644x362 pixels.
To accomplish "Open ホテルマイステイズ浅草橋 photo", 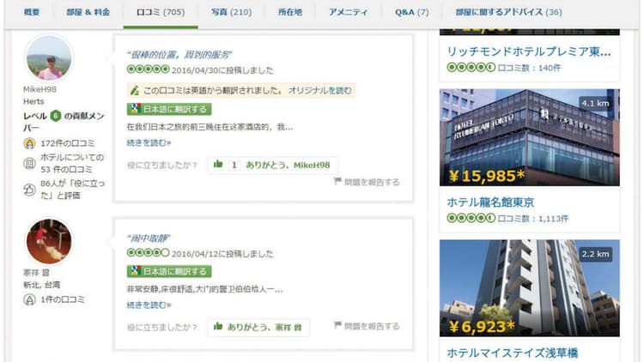I will 530,288.
